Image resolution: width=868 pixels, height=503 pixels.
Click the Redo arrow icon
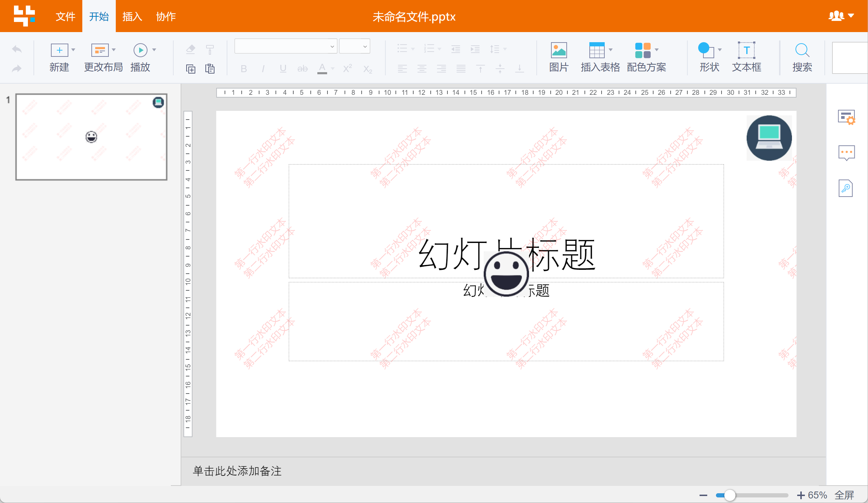pos(17,68)
